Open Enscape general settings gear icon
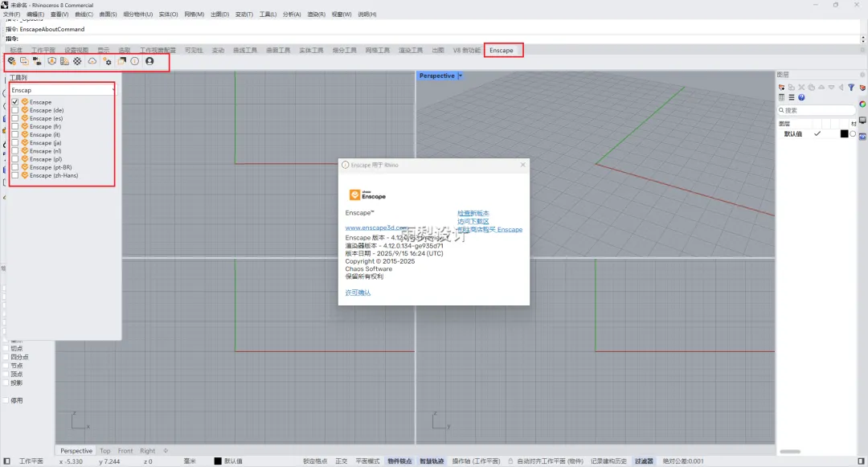Viewport: 868px width, 467px height. click(108, 61)
